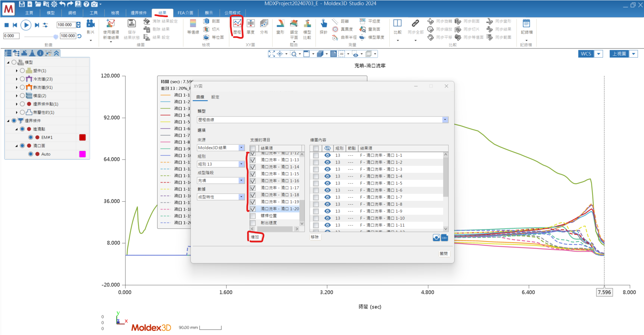Click the magenta color swatch for Auto
This screenshot has width=644, height=335.
point(82,154)
